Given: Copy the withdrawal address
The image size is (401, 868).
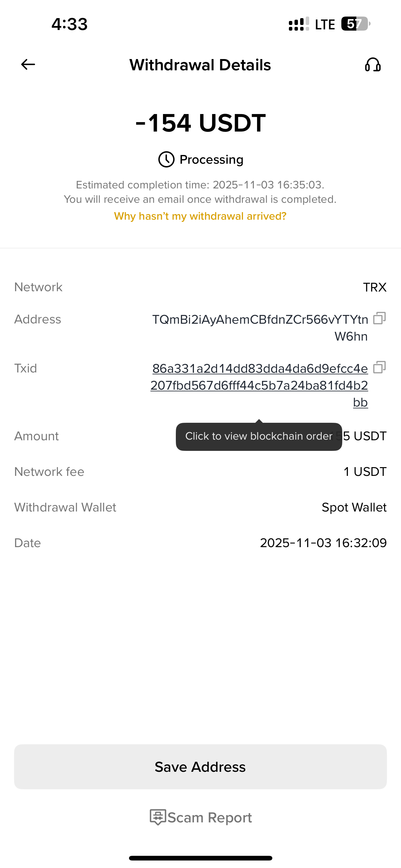Looking at the screenshot, I should point(379,318).
